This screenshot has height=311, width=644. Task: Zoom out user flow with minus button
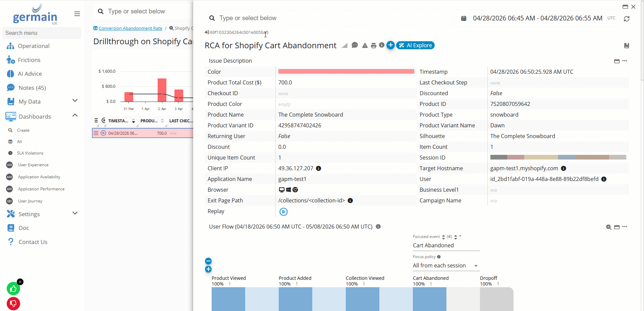point(208,261)
